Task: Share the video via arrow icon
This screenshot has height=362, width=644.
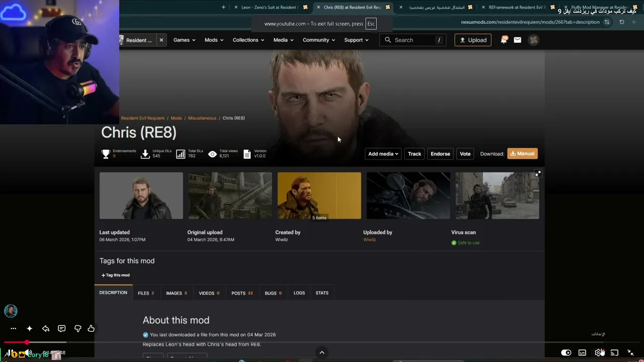Action: tap(45, 328)
